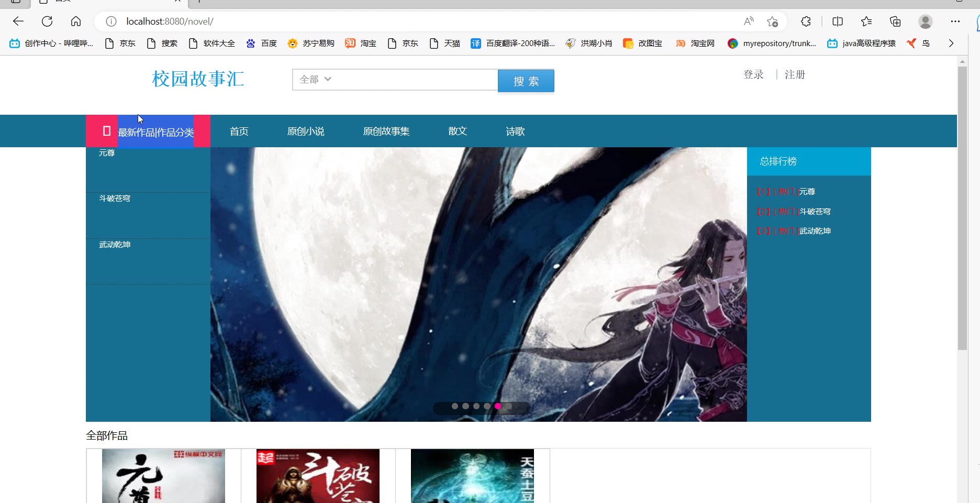
Task: Select 斗破苍穹 in the left category sidebar
Action: (x=115, y=199)
